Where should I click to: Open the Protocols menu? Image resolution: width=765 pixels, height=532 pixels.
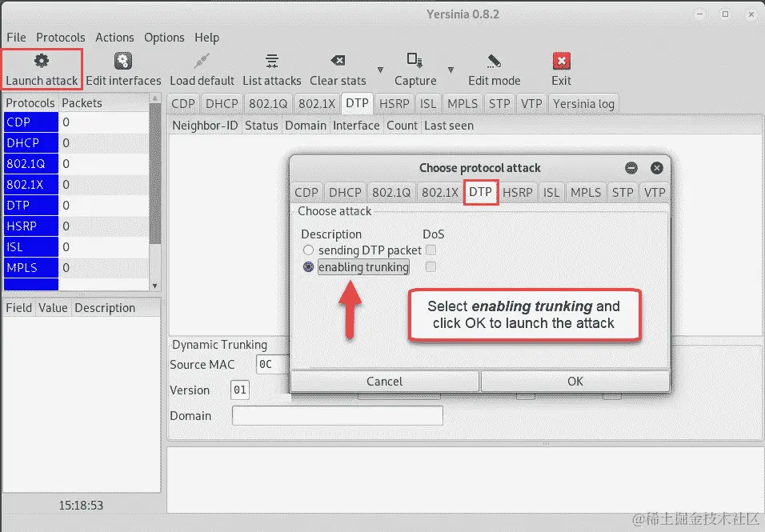click(x=61, y=38)
